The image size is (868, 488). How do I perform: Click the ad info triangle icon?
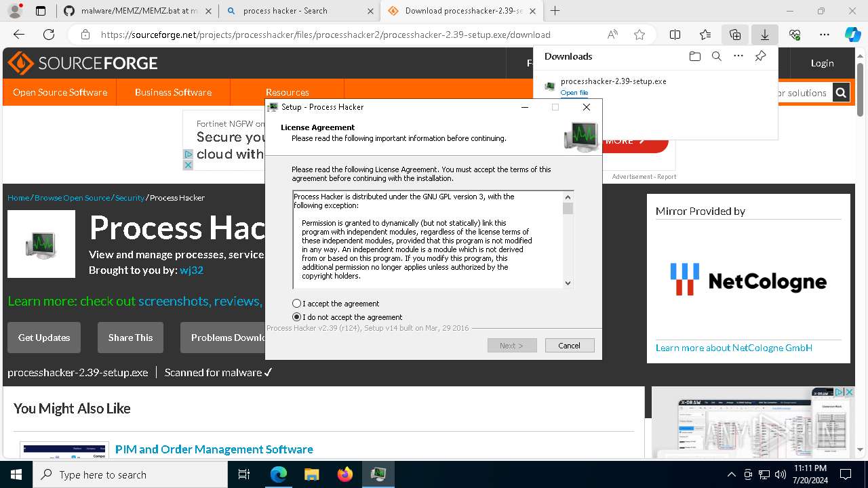tap(189, 155)
